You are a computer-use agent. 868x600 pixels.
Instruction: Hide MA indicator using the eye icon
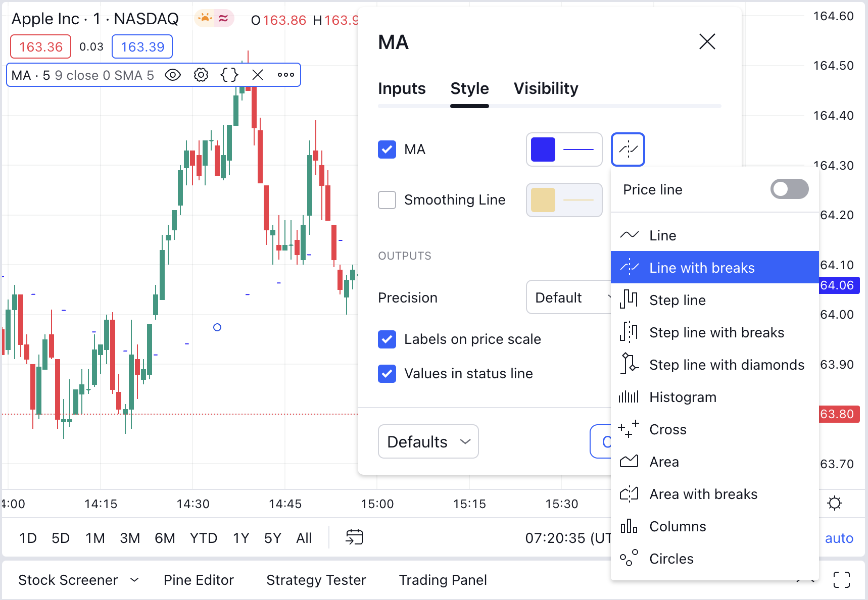click(173, 75)
